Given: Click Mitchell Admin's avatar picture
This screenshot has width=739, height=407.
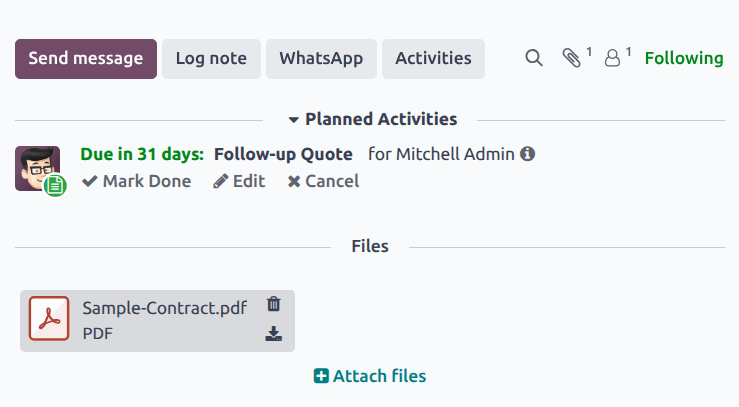Looking at the screenshot, I should tap(36, 165).
